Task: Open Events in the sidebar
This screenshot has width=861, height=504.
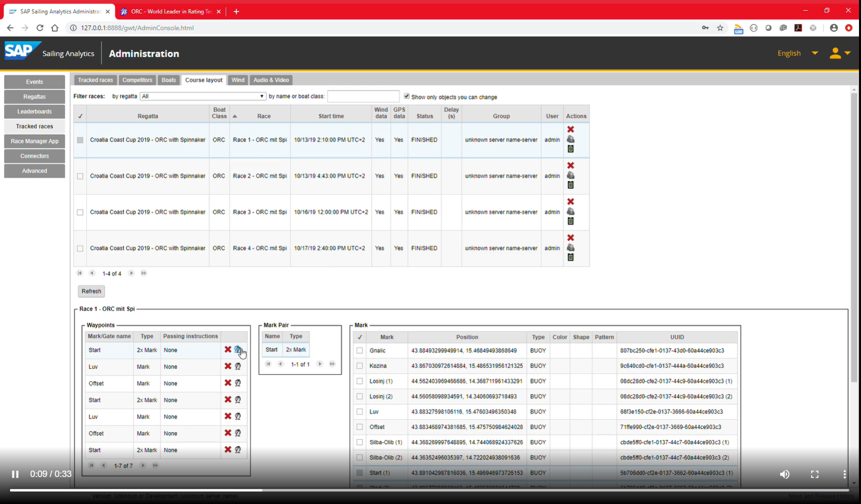Action: click(x=34, y=82)
